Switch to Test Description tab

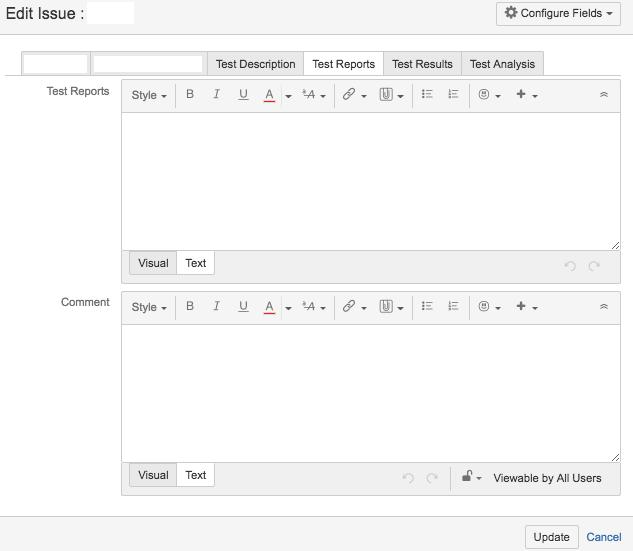[x=255, y=64]
